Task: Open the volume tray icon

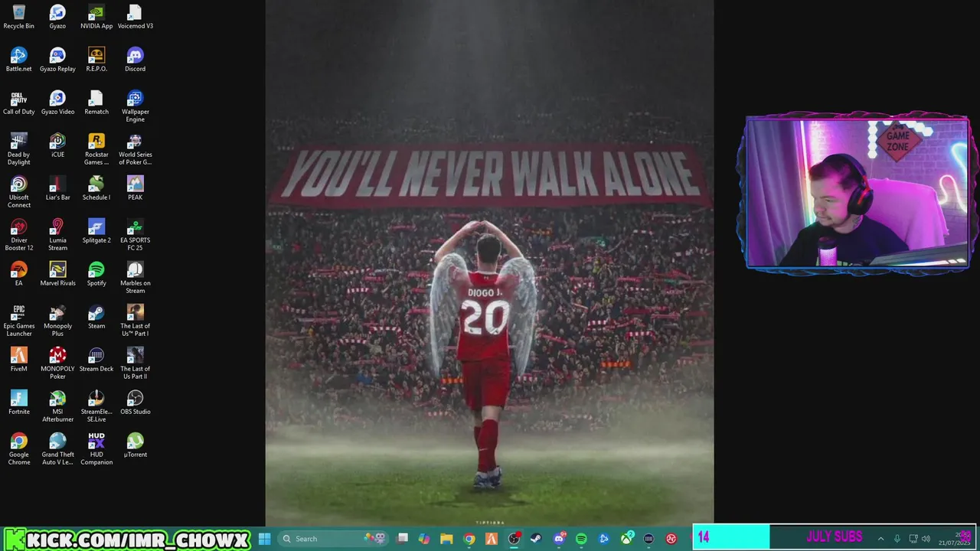Action: click(x=926, y=539)
